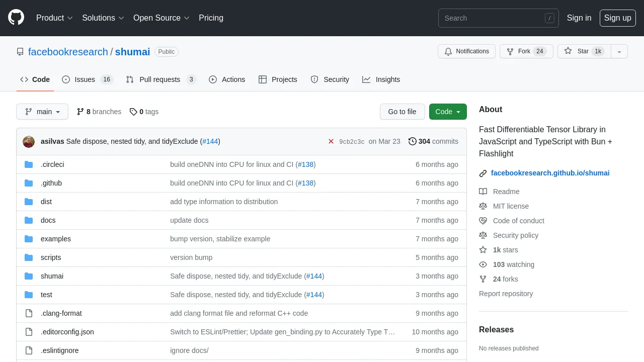Open the main branch selector dropdown
The height and width of the screenshot is (362, 644).
tap(42, 112)
